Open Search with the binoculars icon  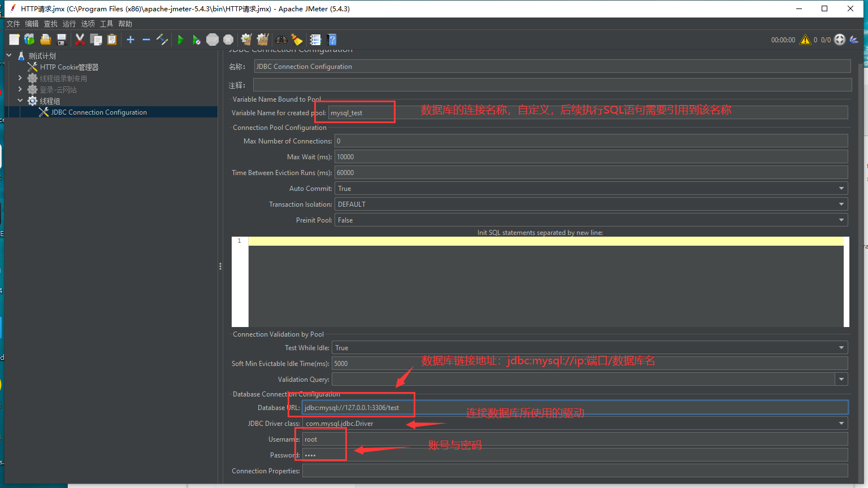point(281,40)
